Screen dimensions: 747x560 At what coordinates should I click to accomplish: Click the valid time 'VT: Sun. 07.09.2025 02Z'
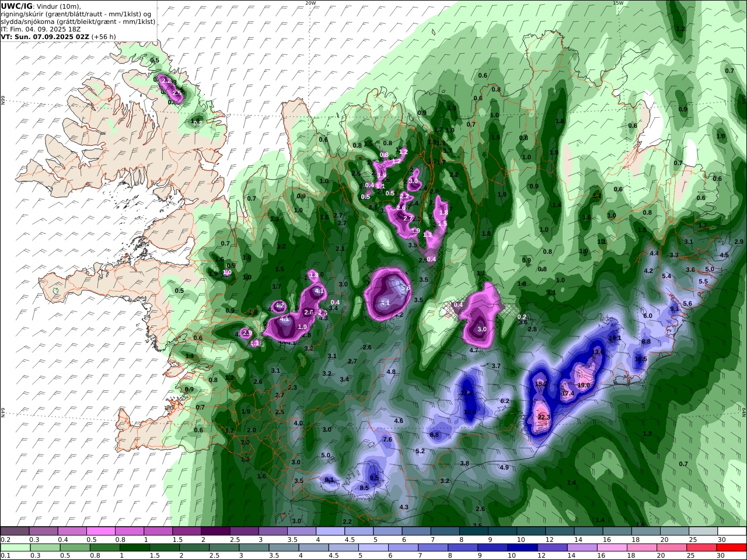(44, 36)
